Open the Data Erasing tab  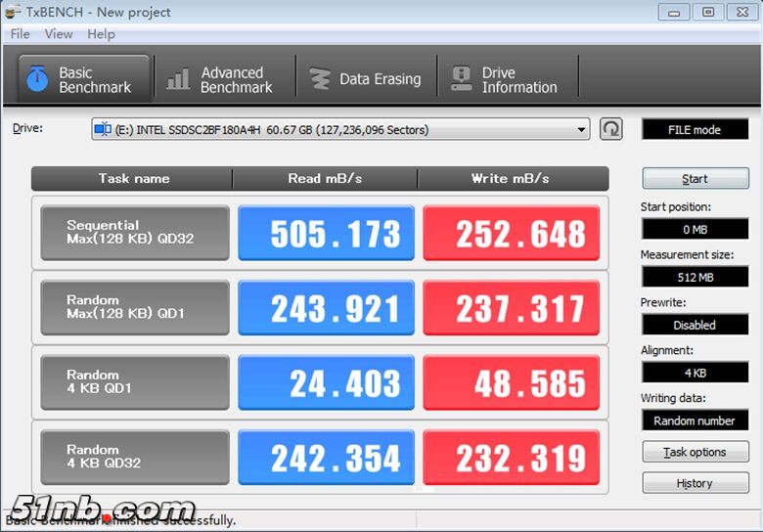tap(366, 79)
